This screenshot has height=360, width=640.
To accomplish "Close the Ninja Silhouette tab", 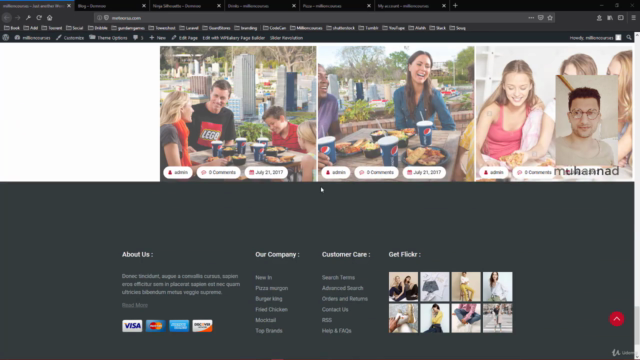I will tap(219, 6).
